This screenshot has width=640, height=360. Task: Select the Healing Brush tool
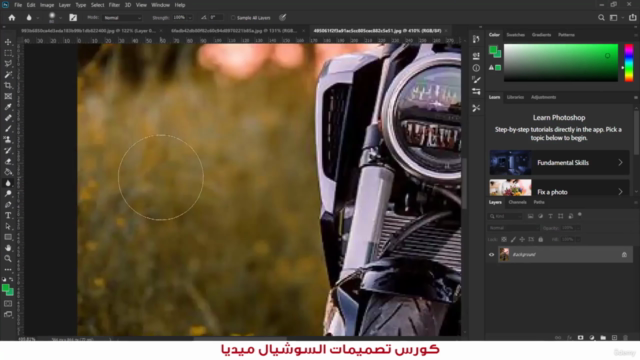click(8, 118)
